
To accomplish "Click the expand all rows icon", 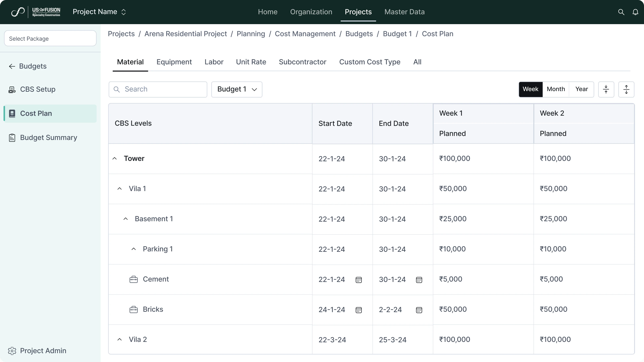I will pos(626,89).
